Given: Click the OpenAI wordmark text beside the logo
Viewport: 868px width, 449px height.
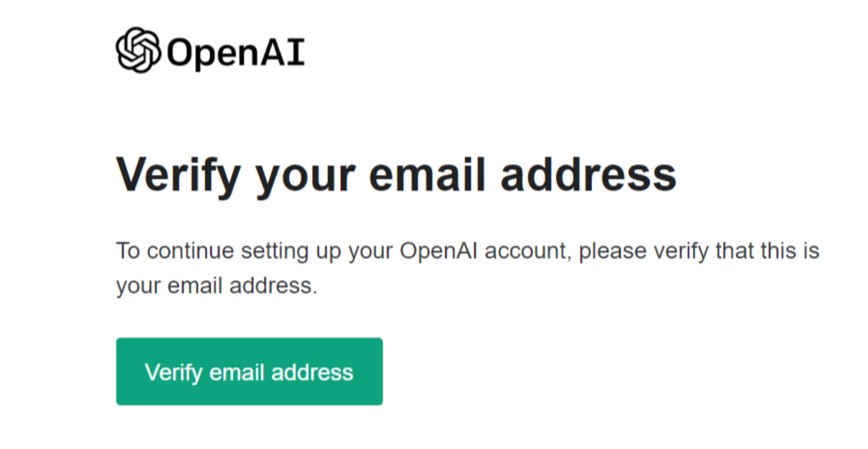Looking at the screenshot, I should click(235, 53).
